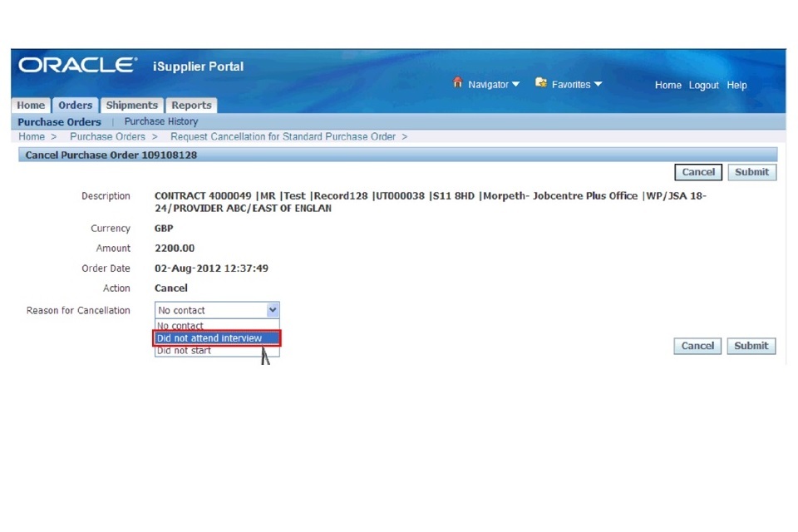
Task: Click the bottom Cancel button
Action: (697, 346)
